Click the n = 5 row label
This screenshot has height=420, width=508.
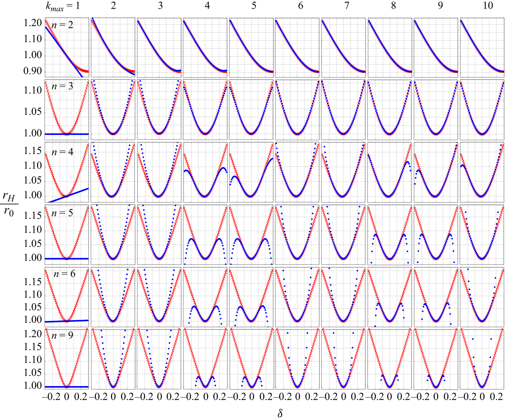pyautogui.click(x=62, y=213)
